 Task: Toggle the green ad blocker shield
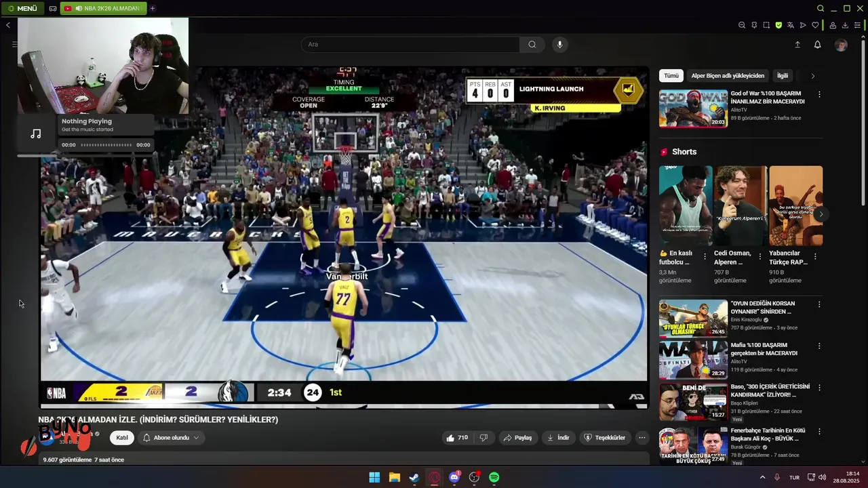[x=778, y=25]
